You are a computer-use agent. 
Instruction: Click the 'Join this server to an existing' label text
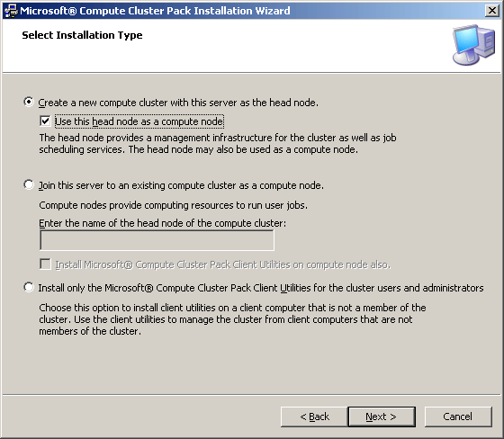(x=181, y=185)
